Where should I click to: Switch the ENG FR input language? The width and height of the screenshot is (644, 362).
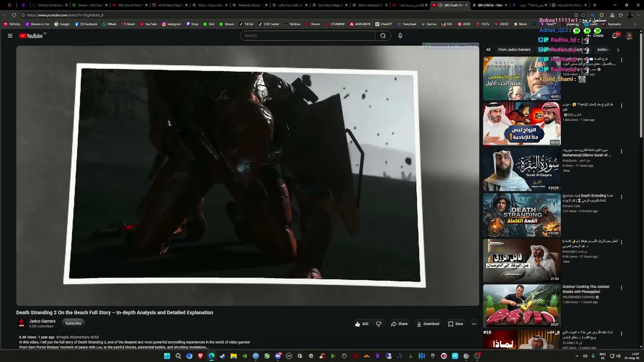click(602, 356)
